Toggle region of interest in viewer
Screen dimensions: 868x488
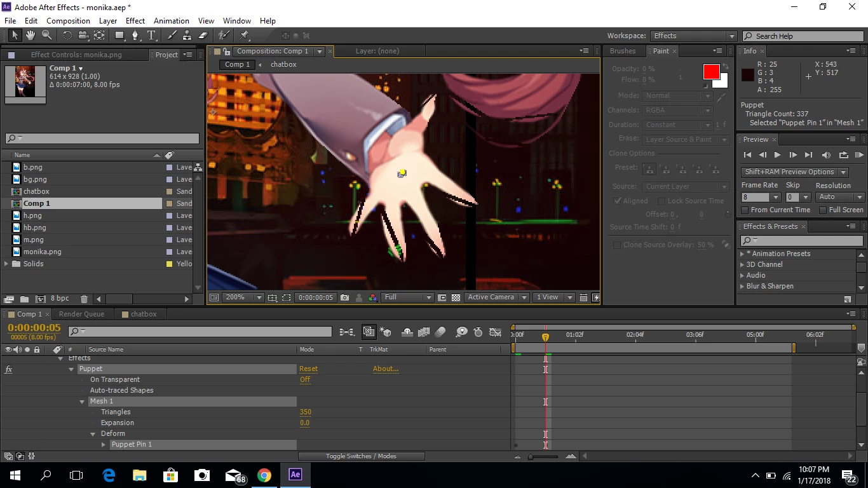click(x=442, y=297)
